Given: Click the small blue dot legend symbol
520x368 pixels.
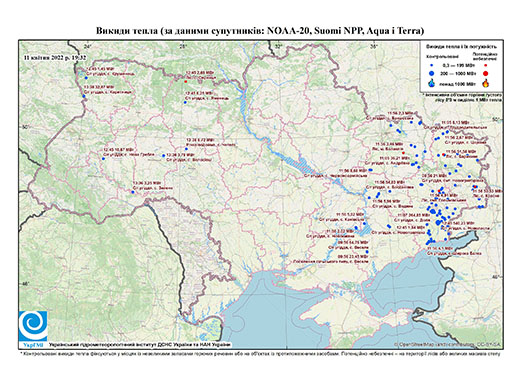Looking at the screenshot, I should pyautogui.click(x=432, y=66).
